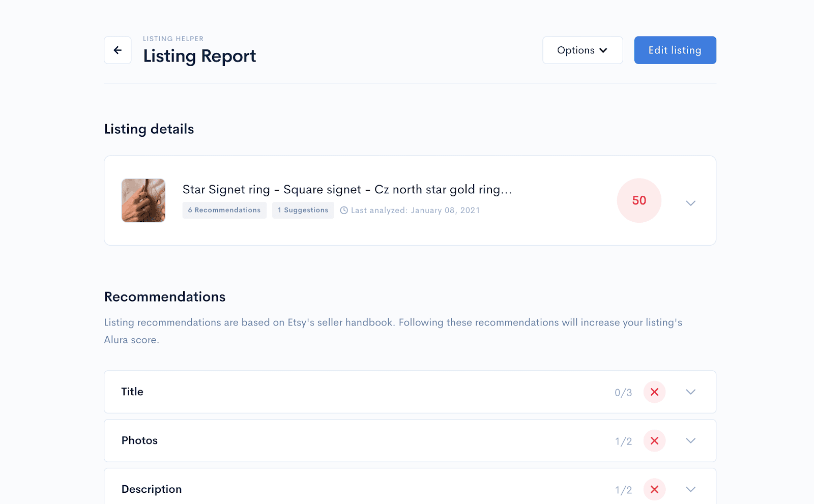Expand the Star Signet ring listing card

(x=690, y=203)
